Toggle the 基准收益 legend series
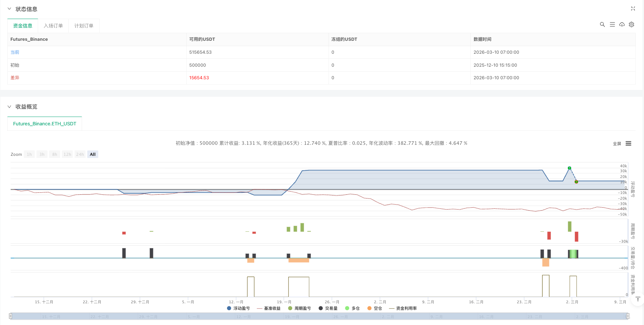The image size is (644, 325). pos(269,308)
